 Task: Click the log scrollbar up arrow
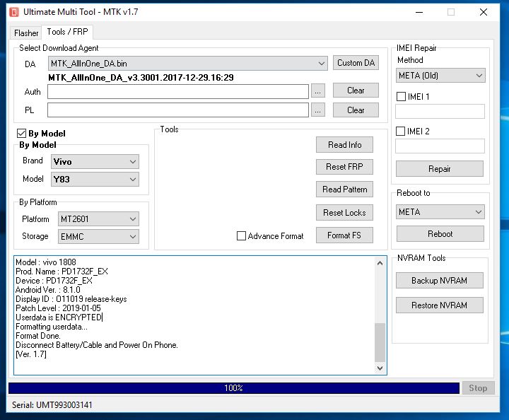tap(380, 263)
